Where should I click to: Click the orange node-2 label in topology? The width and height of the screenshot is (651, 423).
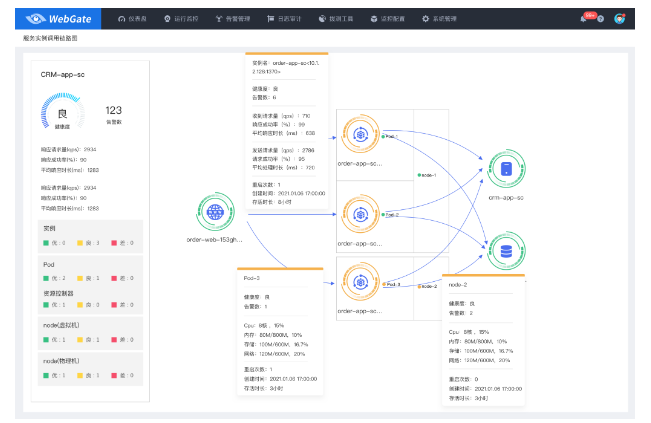tap(427, 286)
